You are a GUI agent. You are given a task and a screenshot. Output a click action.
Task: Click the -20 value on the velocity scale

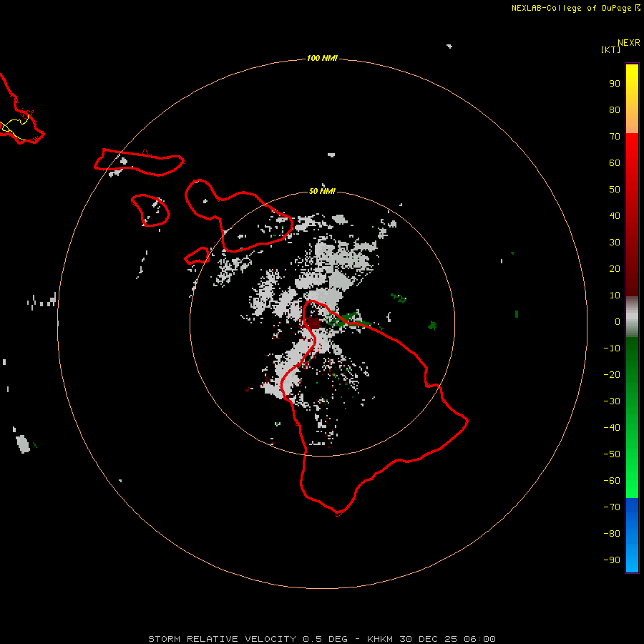point(612,374)
